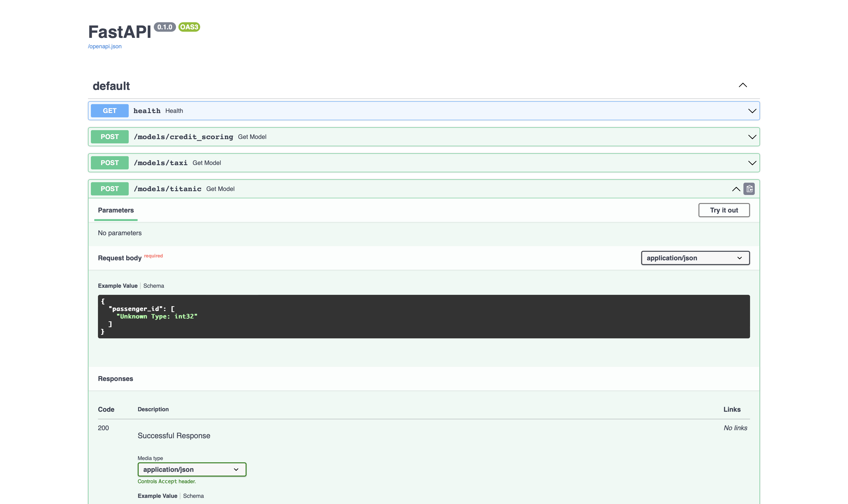This screenshot has width=848, height=504.
Task: Click the Responses section heading
Action: 115,379
